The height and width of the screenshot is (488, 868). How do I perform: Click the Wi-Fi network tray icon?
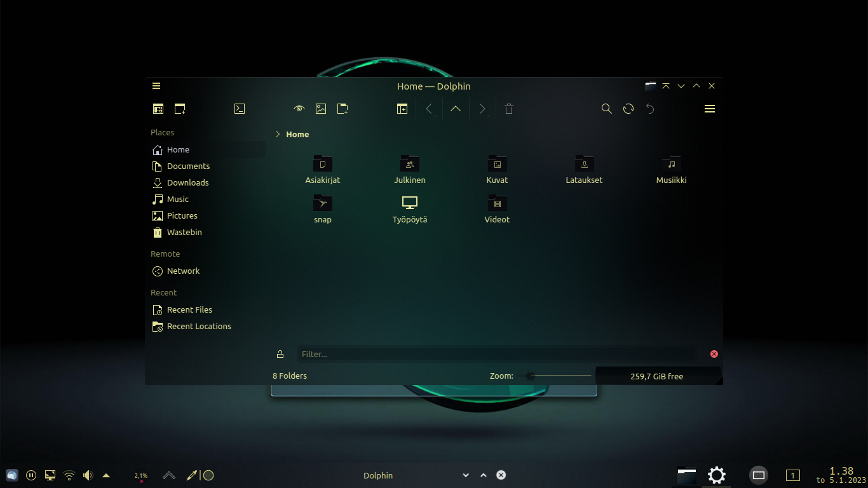(69, 475)
